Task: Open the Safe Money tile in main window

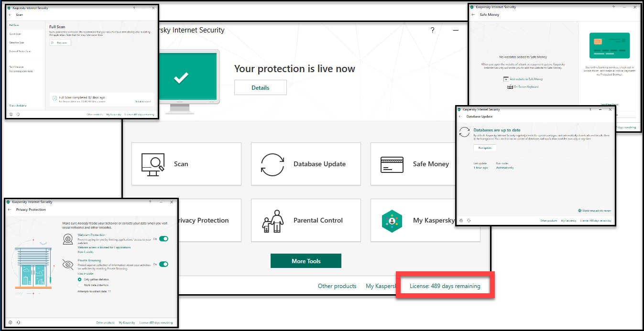Action: [413, 164]
